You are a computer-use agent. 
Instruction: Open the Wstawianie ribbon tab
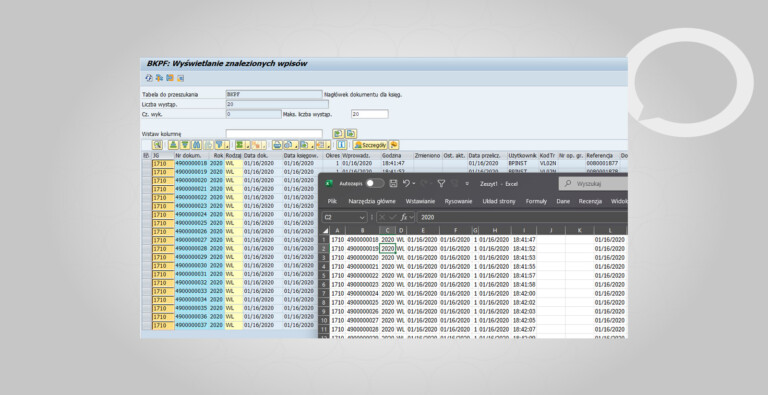(x=420, y=201)
